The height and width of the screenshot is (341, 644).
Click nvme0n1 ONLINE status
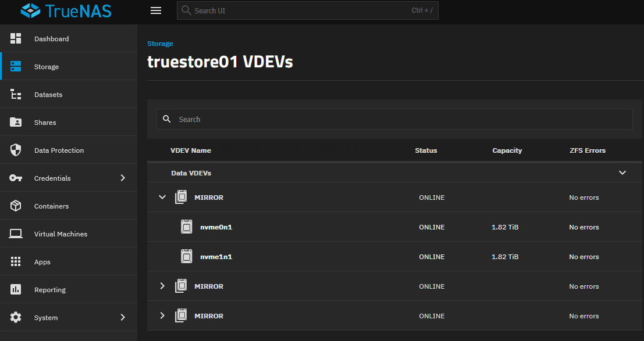point(432,227)
